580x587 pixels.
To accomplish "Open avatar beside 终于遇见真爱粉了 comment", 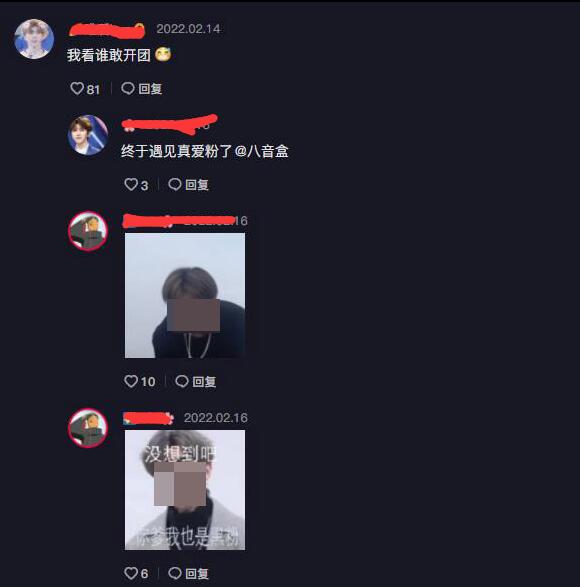I will [88, 135].
